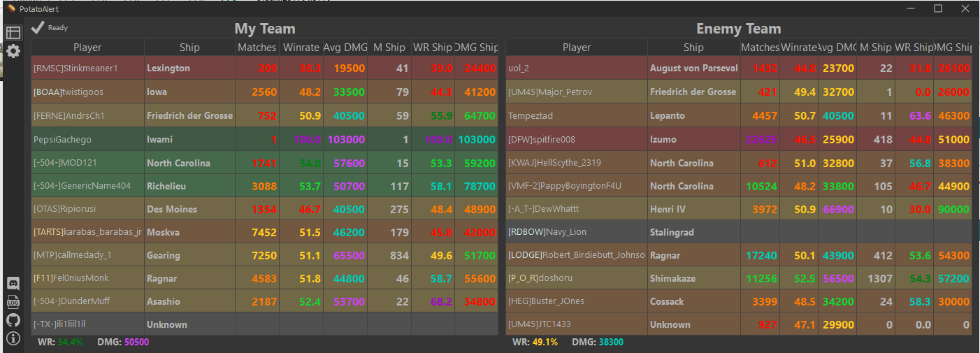Click enemy player [DFW]spitfire008
Viewport: 980px width, 353px height.
[552, 139]
